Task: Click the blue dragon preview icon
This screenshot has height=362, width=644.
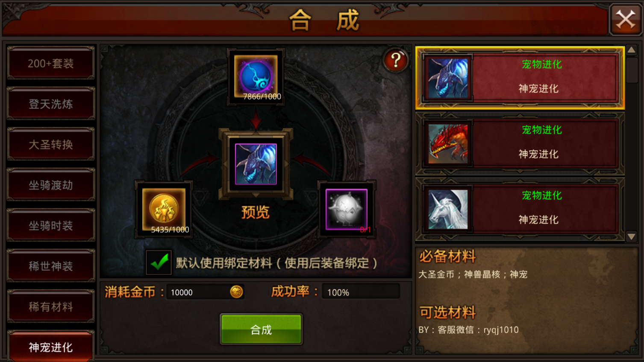Action: (256, 164)
